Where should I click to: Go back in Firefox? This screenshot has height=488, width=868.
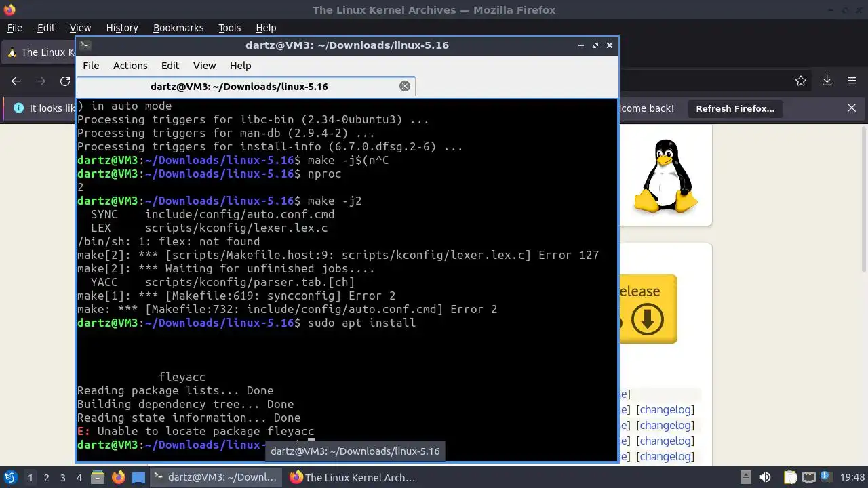click(16, 81)
